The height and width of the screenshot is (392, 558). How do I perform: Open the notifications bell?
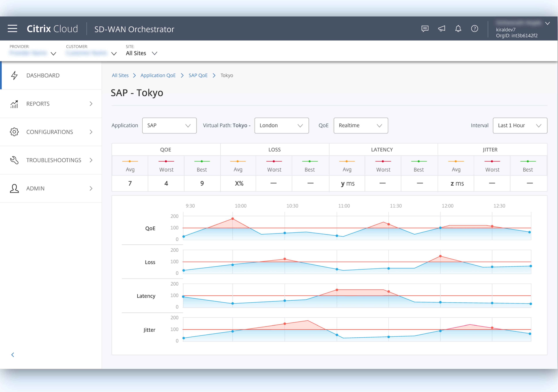click(458, 29)
